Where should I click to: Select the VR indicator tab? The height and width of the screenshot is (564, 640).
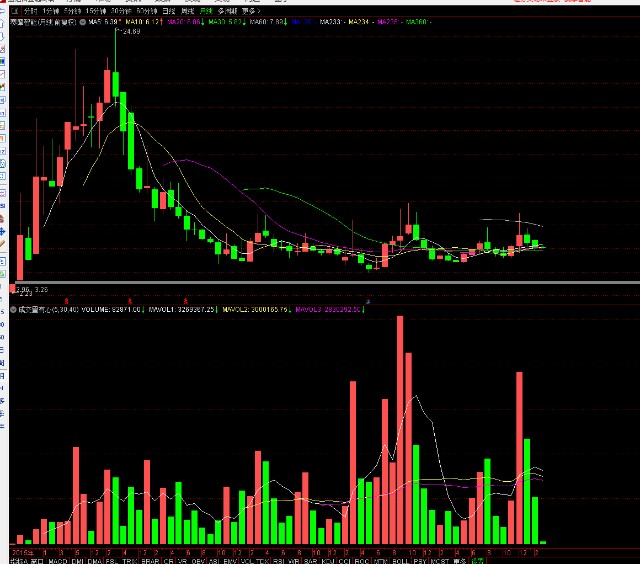(x=182, y=561)
